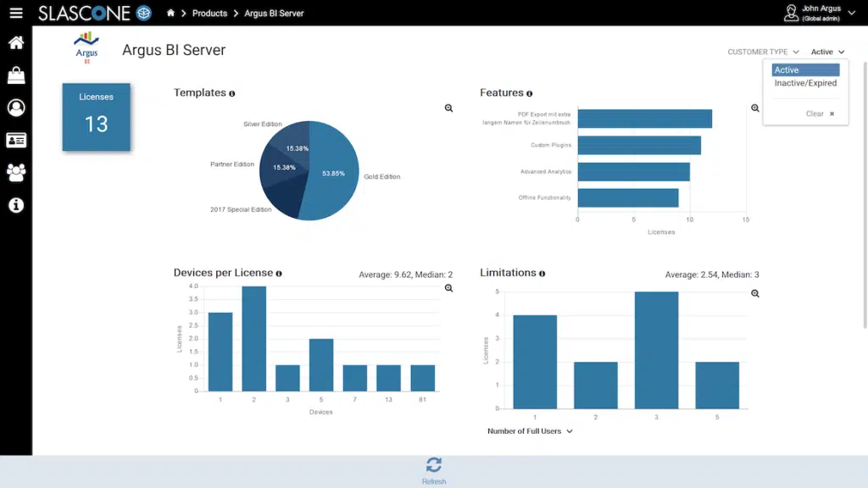Go to Products in the breadcrumb
The height and width of the screenshot is (488, 868).
(209, 14)
